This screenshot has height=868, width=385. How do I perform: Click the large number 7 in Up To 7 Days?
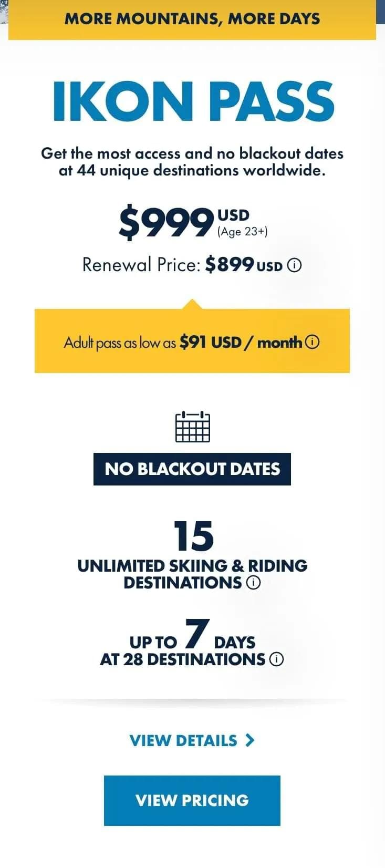tap(196, 634)
